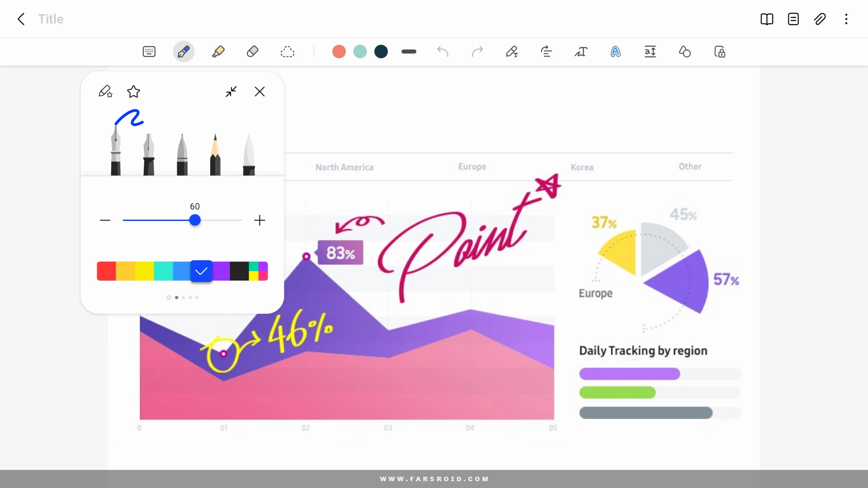Click the green tracking progress bar
Viewport: 868px width, 488px height.
click(x=617, y=393)
